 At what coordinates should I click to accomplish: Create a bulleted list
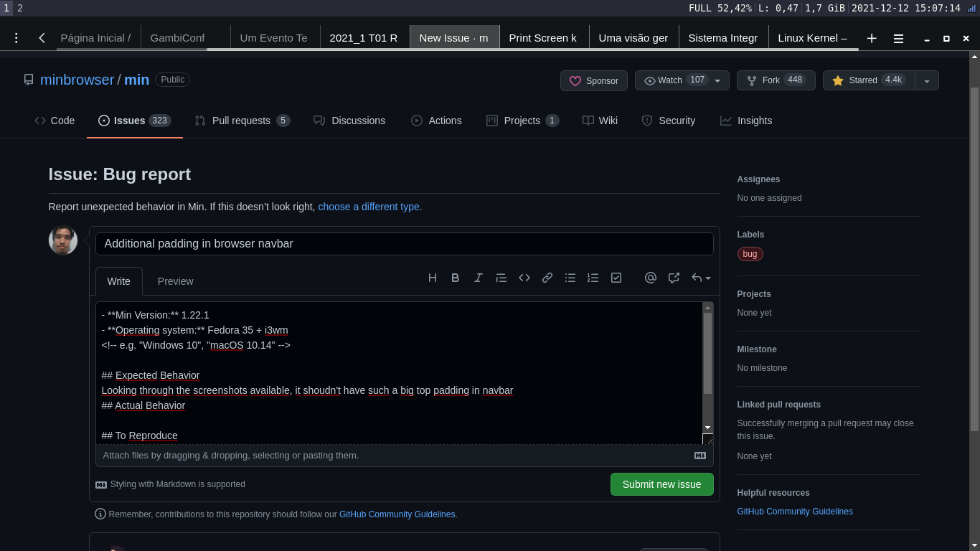pyautogui.click(x=570, y=278)
